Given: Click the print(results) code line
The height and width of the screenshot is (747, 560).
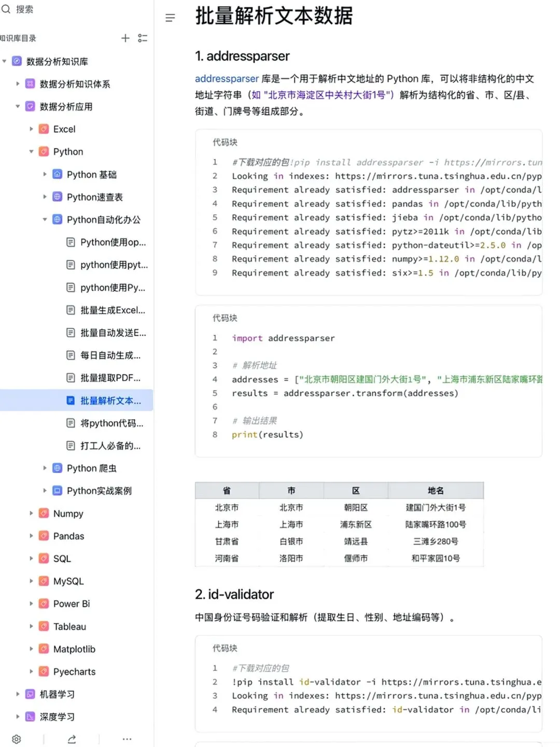Looking at the screenshot, I should [268, 434].
